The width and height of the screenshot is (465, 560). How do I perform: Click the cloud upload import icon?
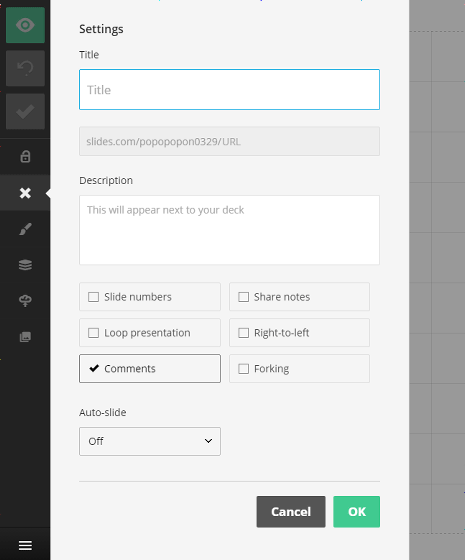click(25, 301)
